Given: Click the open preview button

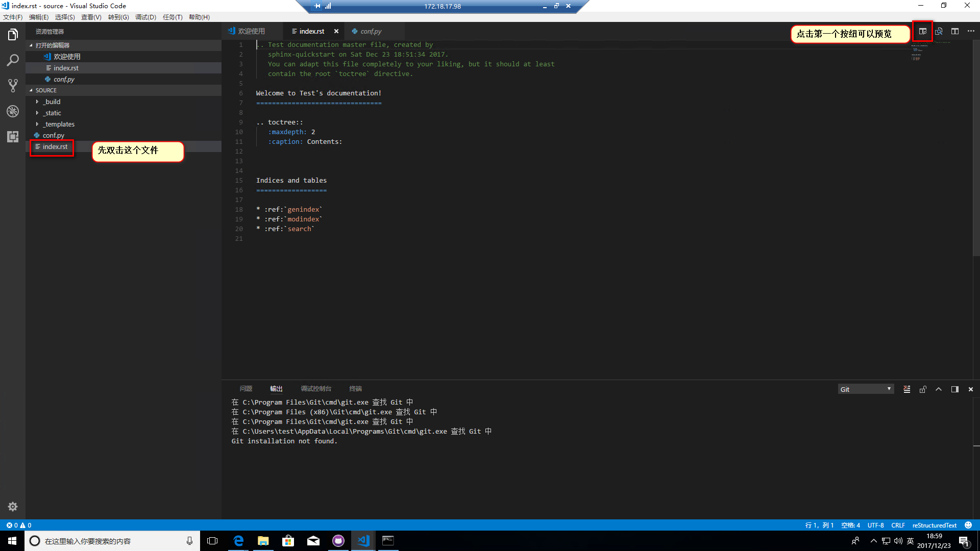Looking at the screenshot, I should pos(922,32).
